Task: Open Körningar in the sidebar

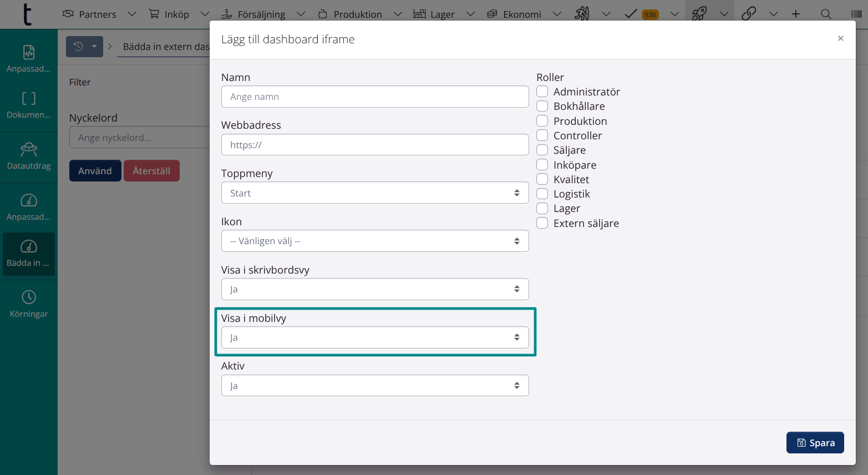Action: 29,304
